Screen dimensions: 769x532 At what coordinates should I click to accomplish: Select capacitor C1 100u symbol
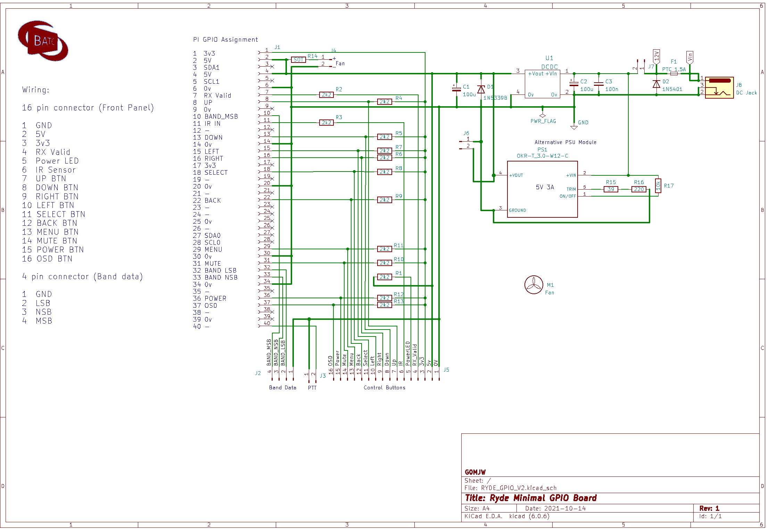pos(456,89)
